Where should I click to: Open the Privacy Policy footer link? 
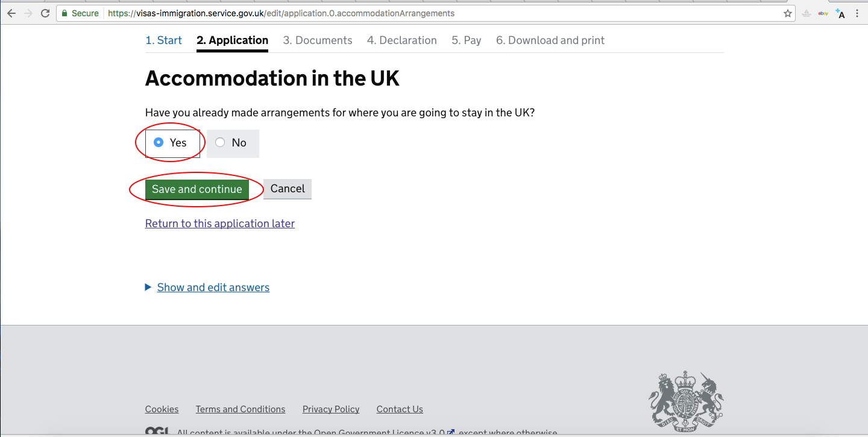pyautogui.click(x=331, y=409)
